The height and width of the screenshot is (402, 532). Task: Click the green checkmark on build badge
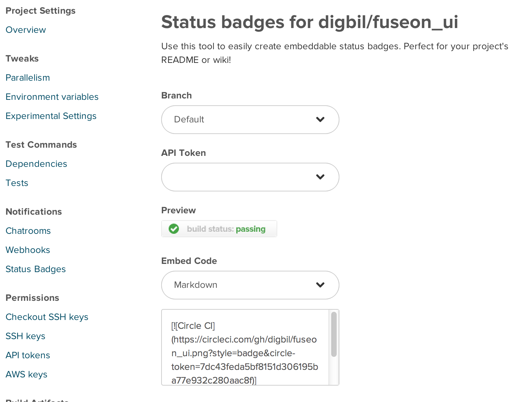174,229
